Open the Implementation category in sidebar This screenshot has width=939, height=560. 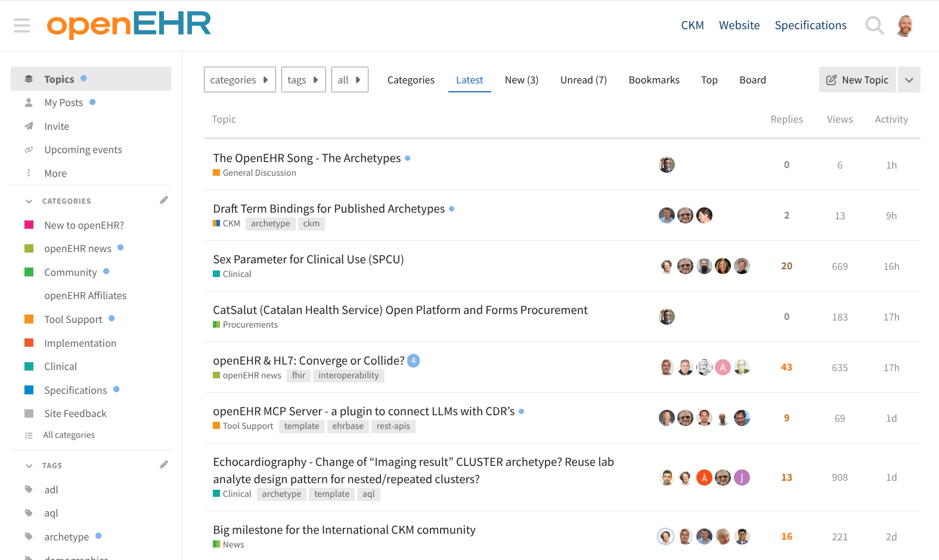tap(80, 343)
